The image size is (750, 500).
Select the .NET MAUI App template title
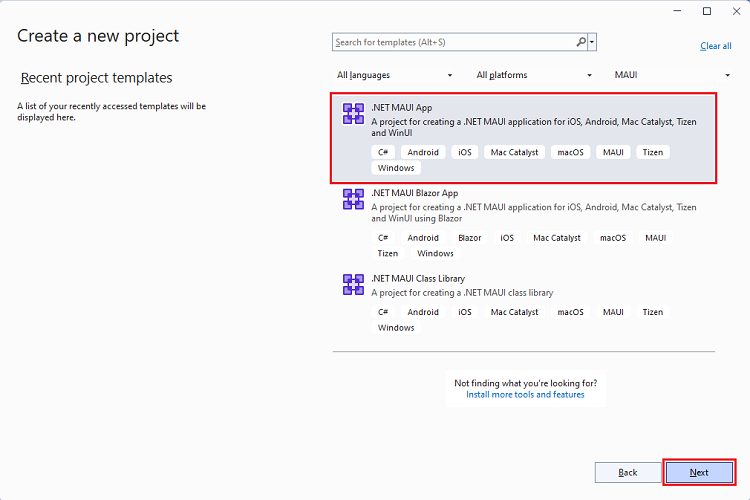[402, 108]
